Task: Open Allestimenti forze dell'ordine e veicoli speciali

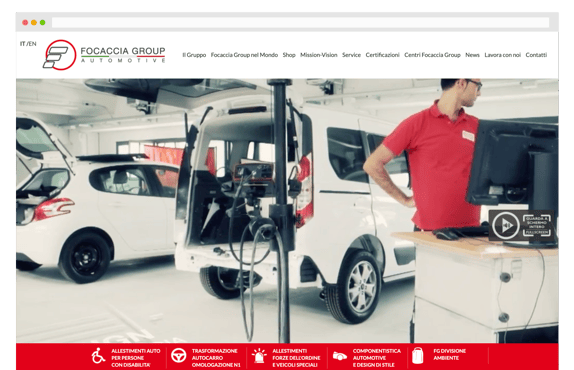Action: pos(296,358)
